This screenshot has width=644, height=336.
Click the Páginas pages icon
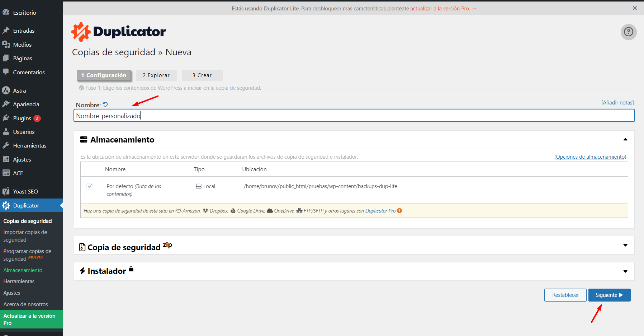point(6,58)
